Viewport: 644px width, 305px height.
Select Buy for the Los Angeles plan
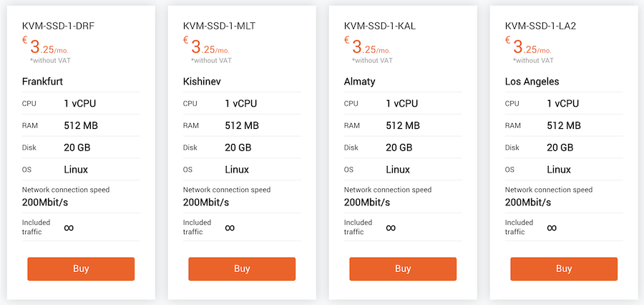(564, 268)
